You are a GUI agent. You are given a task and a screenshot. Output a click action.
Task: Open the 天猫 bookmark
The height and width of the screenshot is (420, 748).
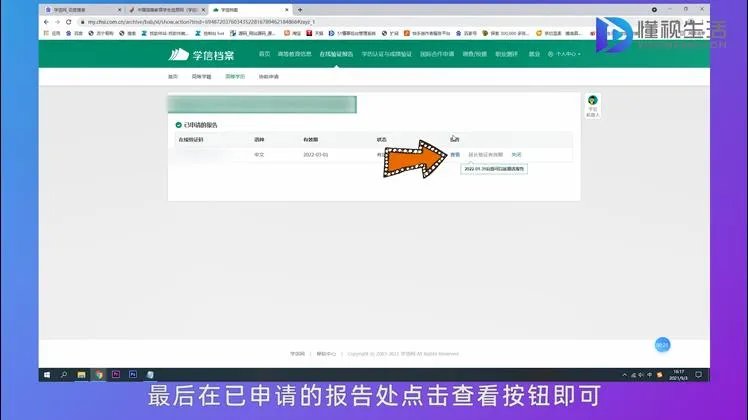tap(315, 33)
